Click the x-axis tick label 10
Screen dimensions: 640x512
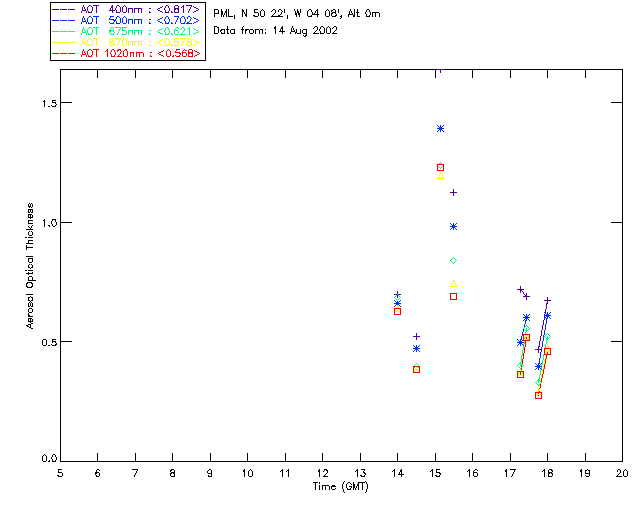[247, 473]
